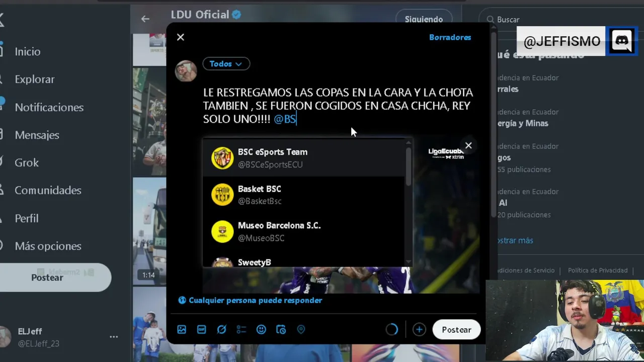
Task: Open Explorar in sidebar
Action: click(x=34, y=79)
